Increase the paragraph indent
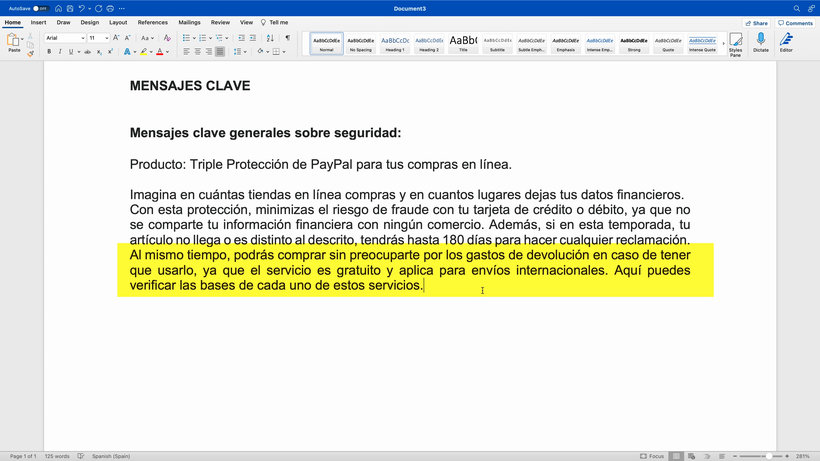The width and height of the screenshot is (820, 461). coord(253,38)
